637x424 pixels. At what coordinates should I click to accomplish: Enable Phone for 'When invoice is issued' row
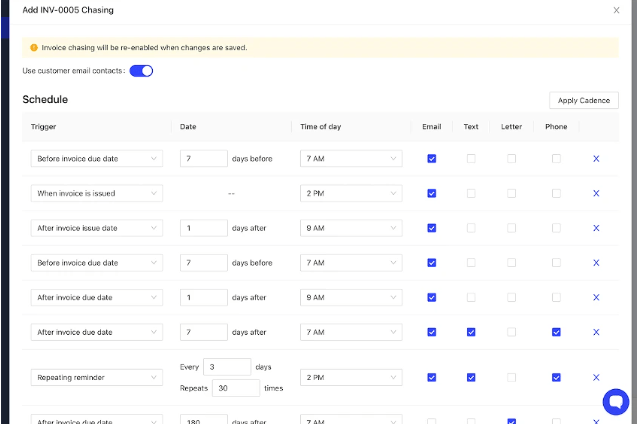click(x=556, y=193)
